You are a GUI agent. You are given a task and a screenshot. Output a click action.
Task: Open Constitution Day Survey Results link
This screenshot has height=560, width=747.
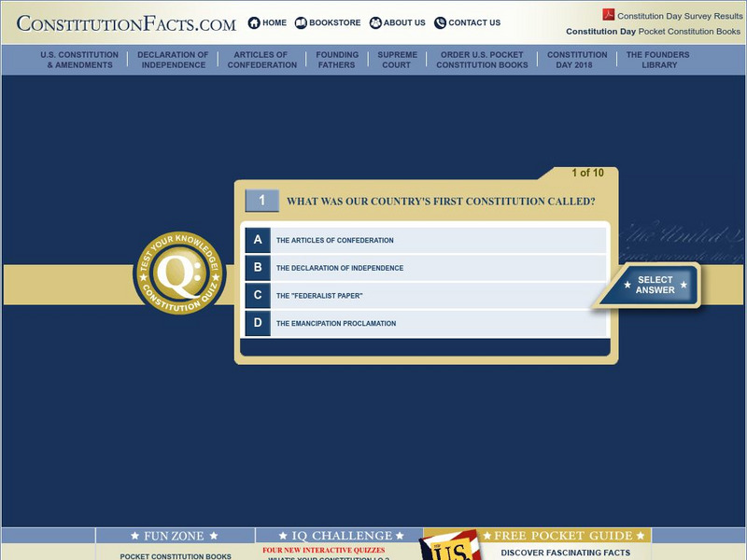pos(680,16)
